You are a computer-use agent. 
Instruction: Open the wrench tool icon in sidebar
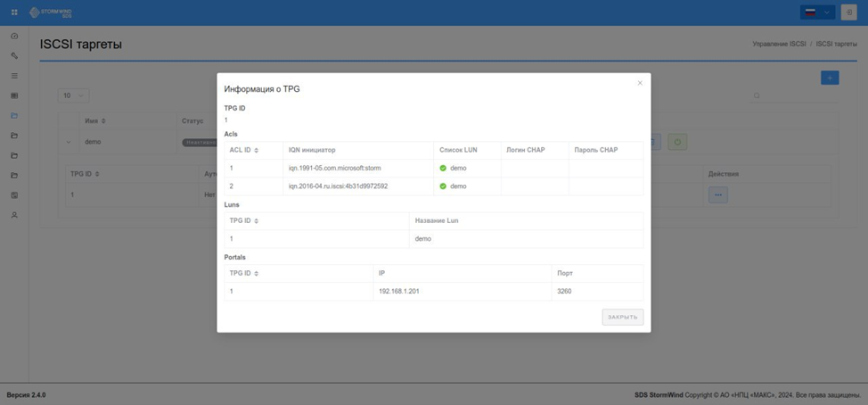pos(14,56)
